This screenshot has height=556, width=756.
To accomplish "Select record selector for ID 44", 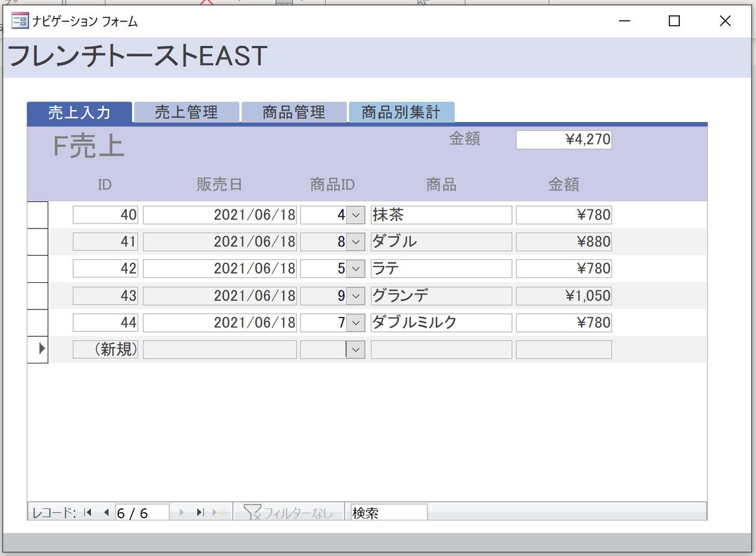I will click(x=38, y=323).
